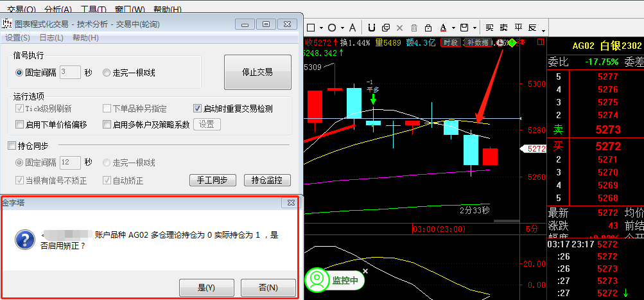Click 持仓监控 button
The height and width of the screenshot is (300, 644).
pos(267,180)
